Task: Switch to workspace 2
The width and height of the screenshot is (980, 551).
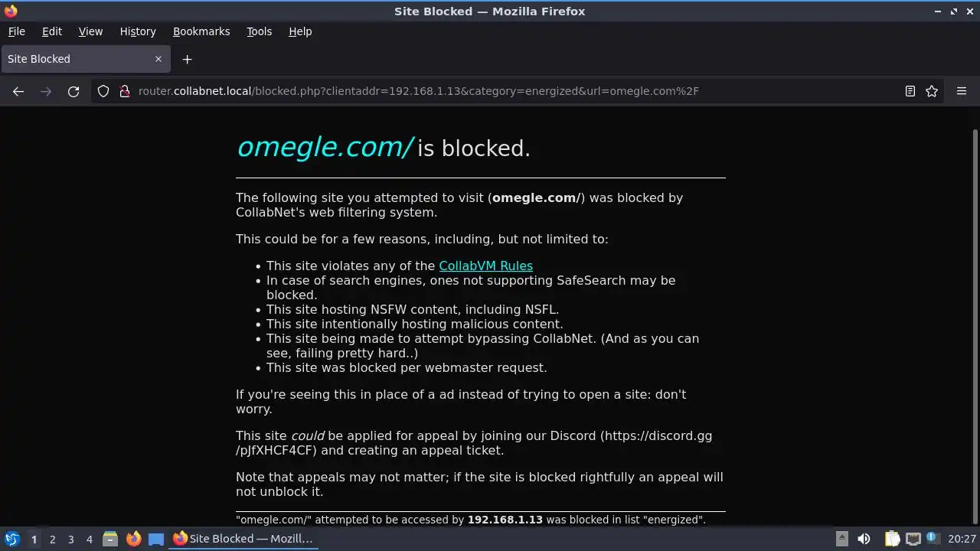Action: click(52, 540)
